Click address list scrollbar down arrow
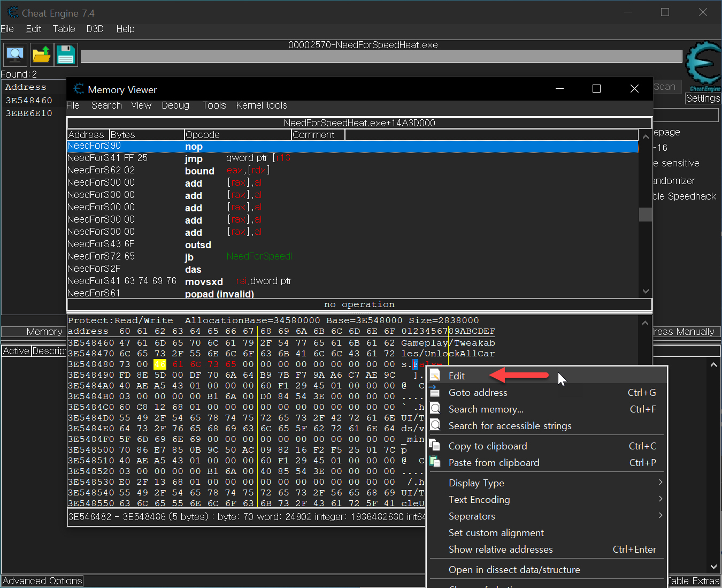This screenshot has height=588, width=722. tap(713, 567)
